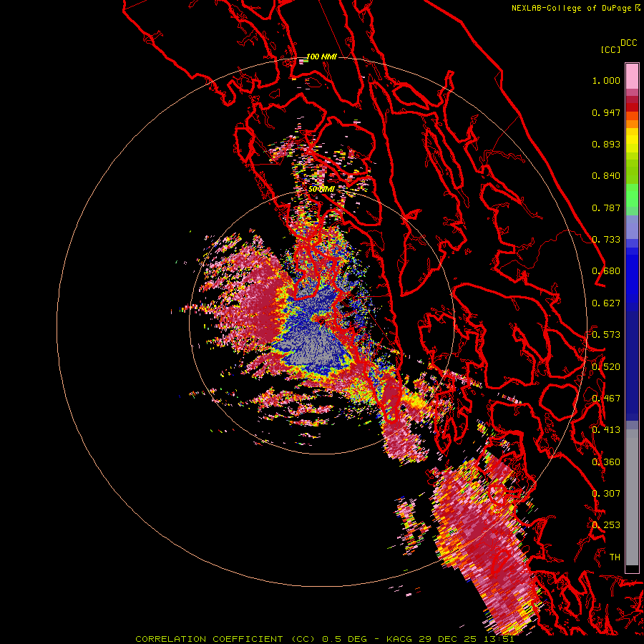Click the 0.520 scale value
Viewport: 644px width, 644px height.
pyautogui.click(x=606, y=366)
